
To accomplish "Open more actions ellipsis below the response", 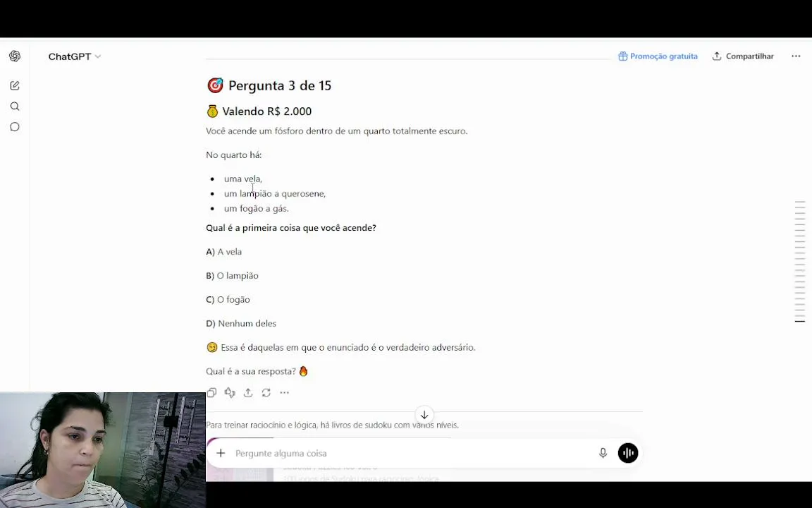I will [x=284, y=392].
